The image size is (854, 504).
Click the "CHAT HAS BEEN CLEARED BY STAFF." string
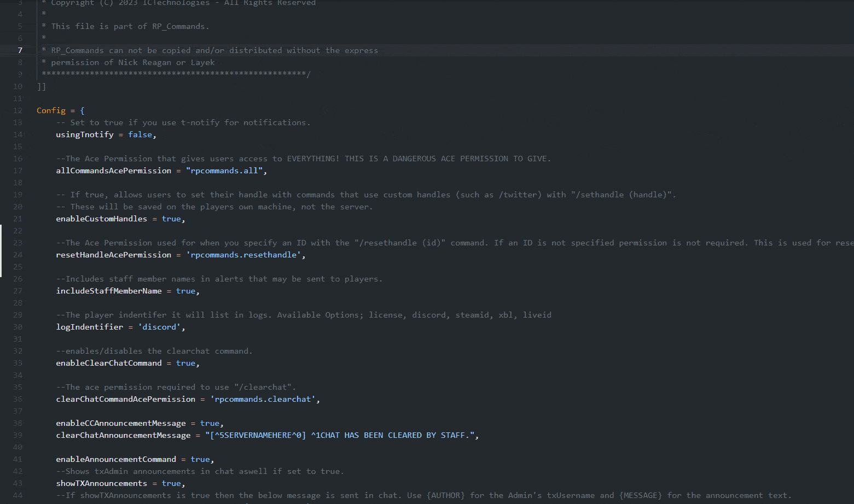tap(340, 435)
